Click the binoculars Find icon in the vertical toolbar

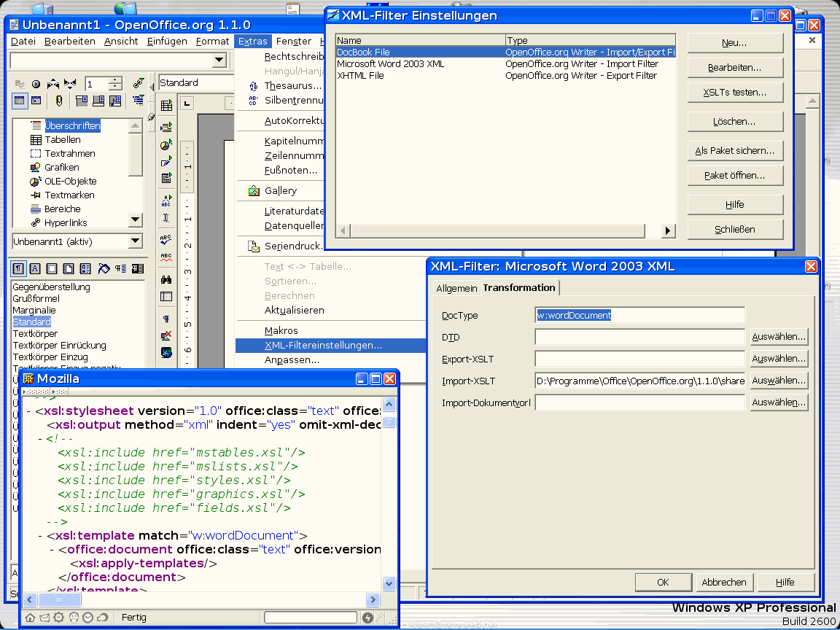[x=166, y=279]
